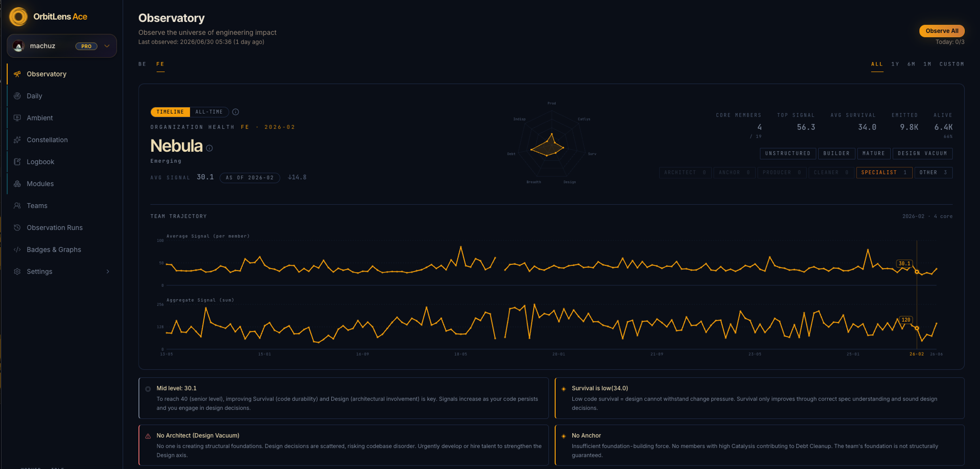Toggle the PRODUCER role filter
This screenshot has height=469, width=980.
pyautogui.click(x=782, y=172)
